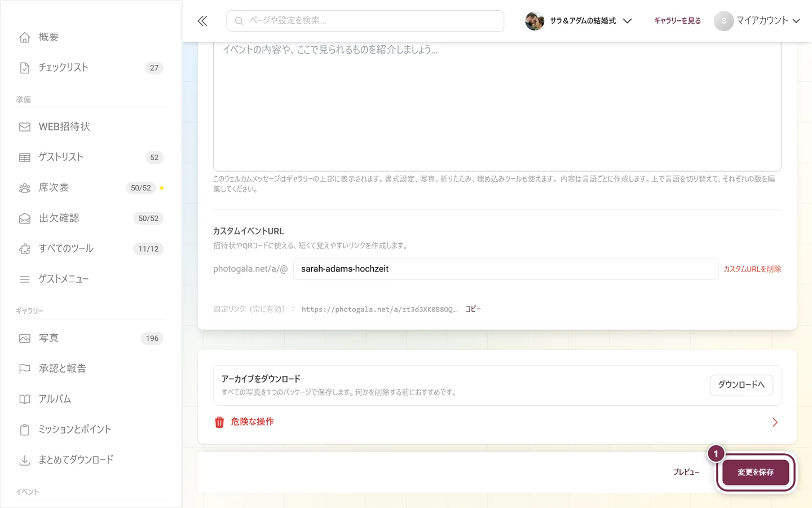Viewport: 812px width, 508px height.
Task: Open the まとめてダウンロード download icon
Action: 25,461
